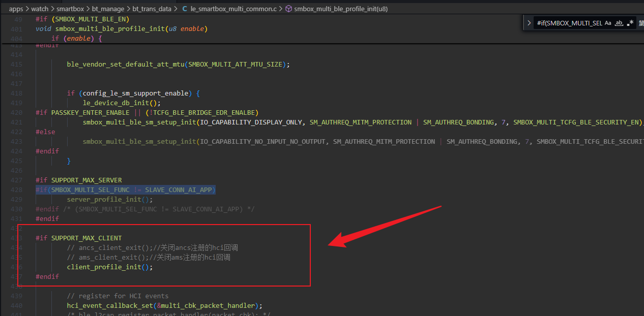Open the watch breadcrumb segment
644x316 pixels.
40,9
